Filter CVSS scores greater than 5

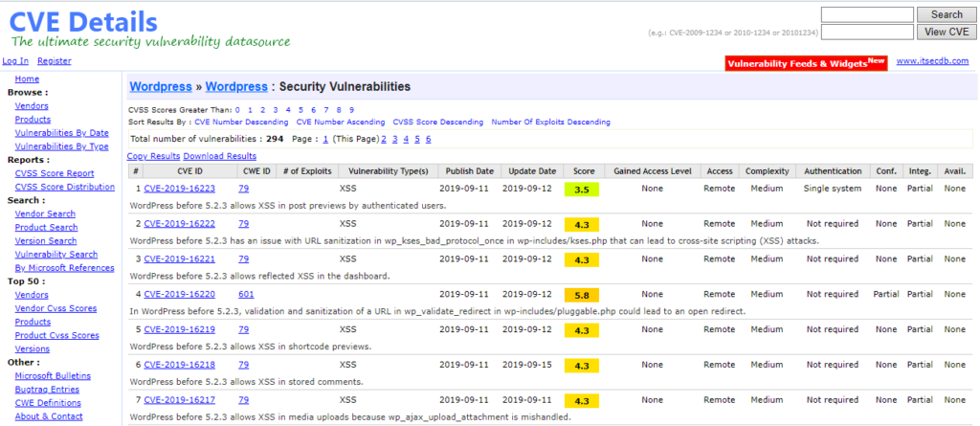pyautogui.click(x=301, y=109)
